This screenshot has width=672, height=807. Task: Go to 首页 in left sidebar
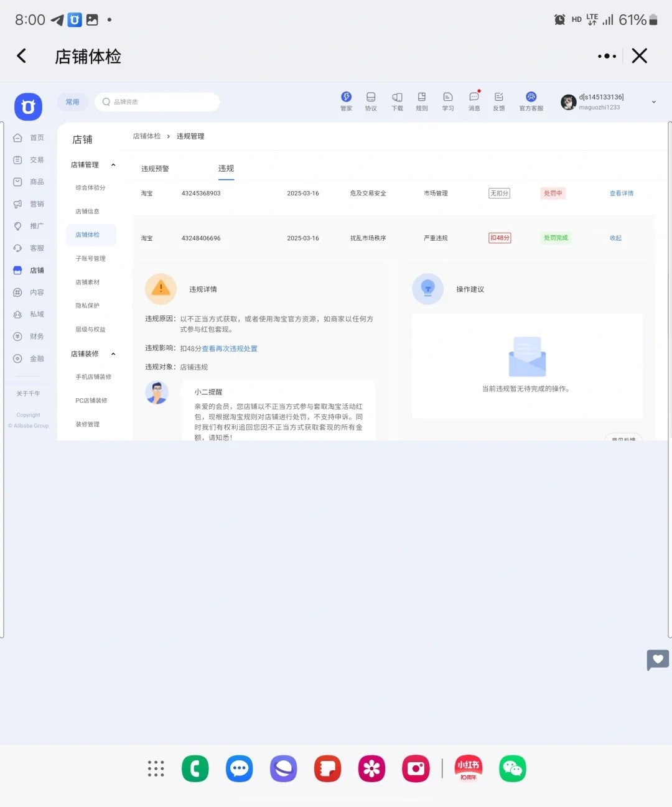(29, 138)
